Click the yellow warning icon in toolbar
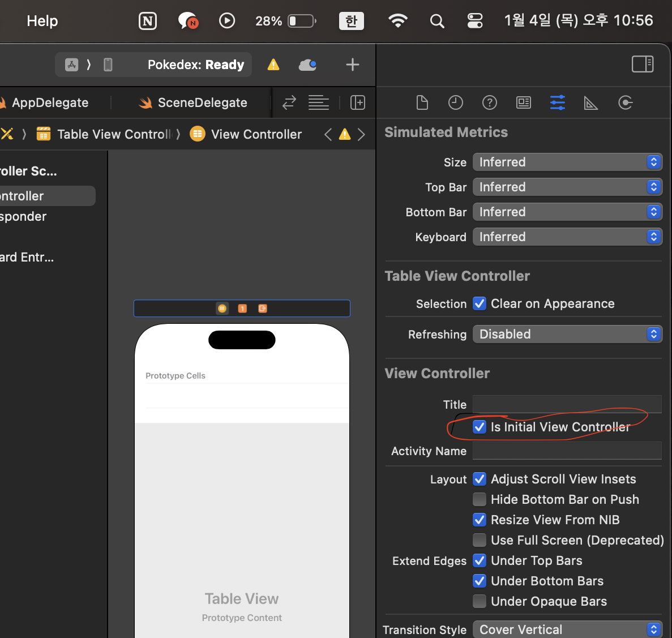The height and width of the screenshot is (638, 672). click(273, 65)
